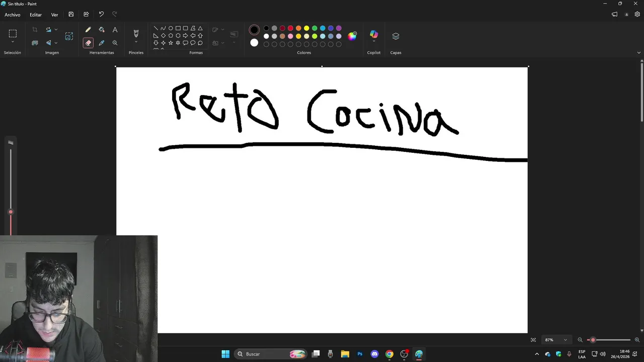Screen dimensions: 644x362
Task: Open the Editar menu
Action: 36,15
